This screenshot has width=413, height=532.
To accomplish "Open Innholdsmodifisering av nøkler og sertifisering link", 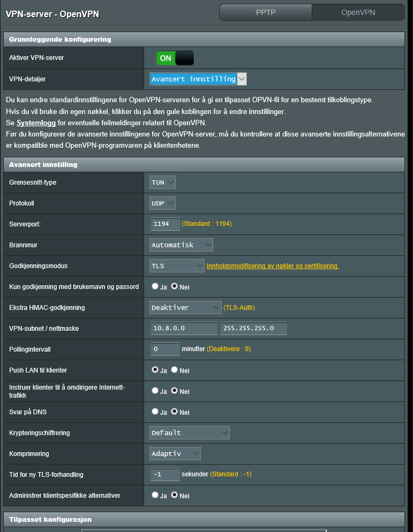I will coord(273,266).
